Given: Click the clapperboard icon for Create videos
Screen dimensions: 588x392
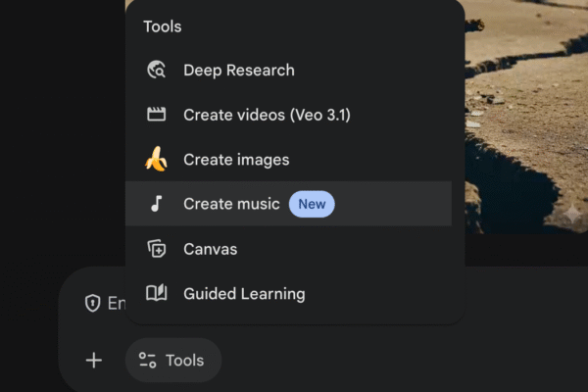Looking at the screenshot, I should (157, 115).
